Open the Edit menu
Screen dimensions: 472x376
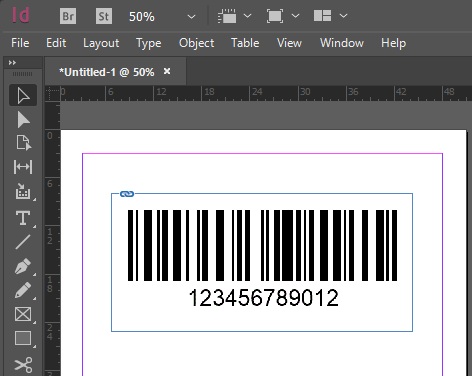(56, 43)
